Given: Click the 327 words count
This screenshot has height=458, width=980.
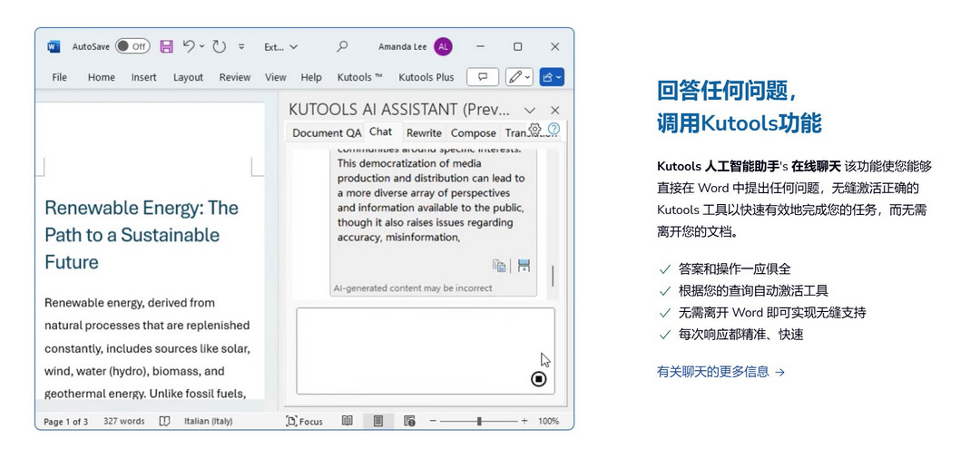Looking at the screenshot, I should click(123, 421).
